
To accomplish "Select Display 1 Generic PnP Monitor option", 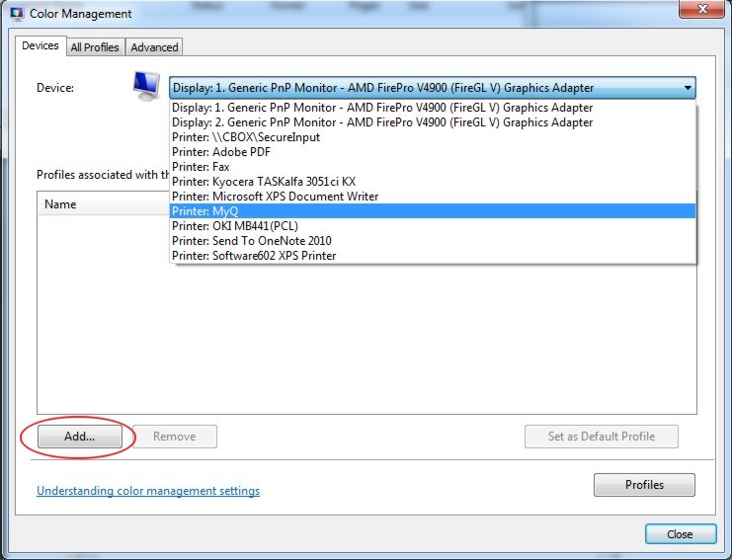I will (x=381, y=108).
